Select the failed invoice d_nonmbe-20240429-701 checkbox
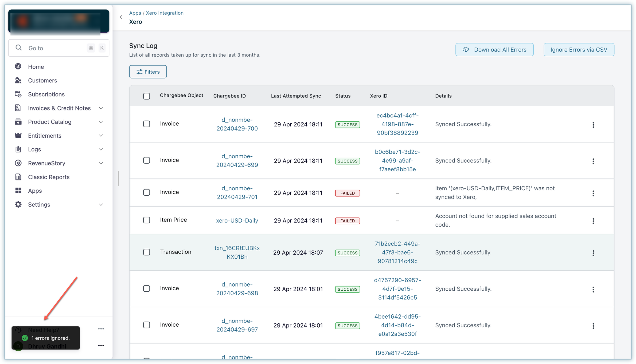The image size is (636, 364). (146, 192)
